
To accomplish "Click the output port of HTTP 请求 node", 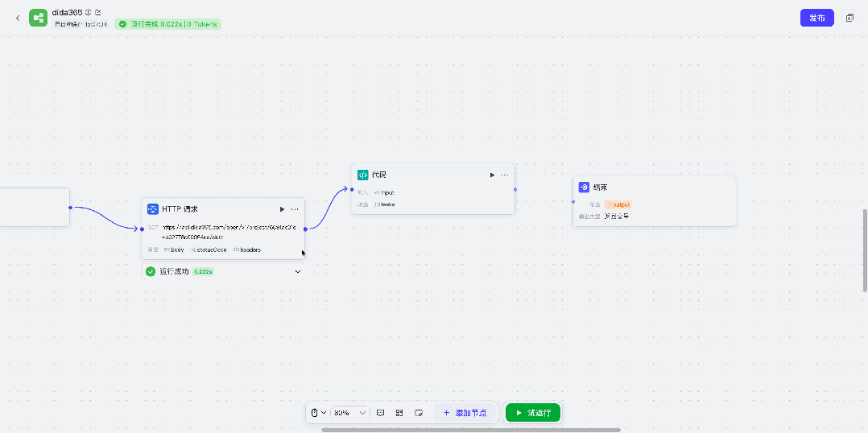I will (x=305, y=229).
